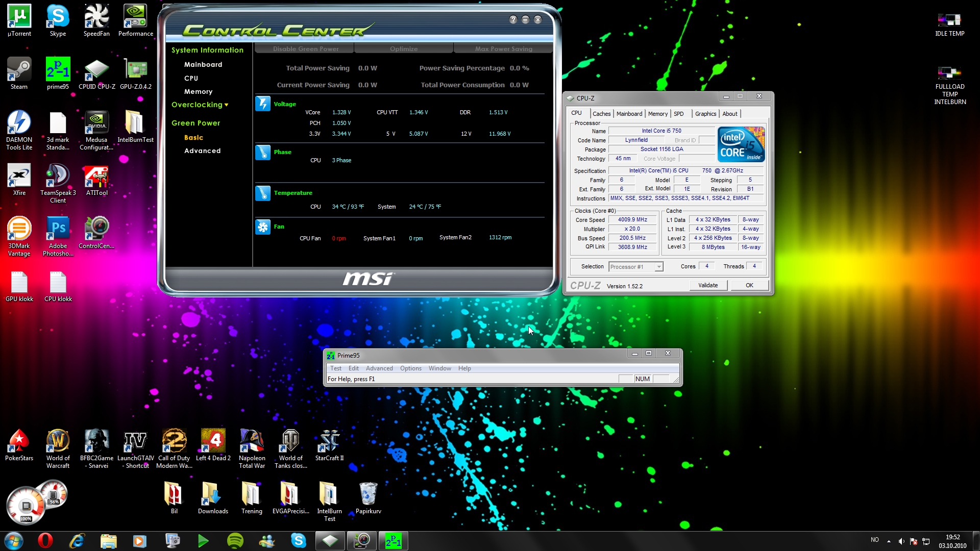The width and height of the screenshot is (980, 551).
Task: Click the Optimize button in Control Center
Action: tap(404, 49)
